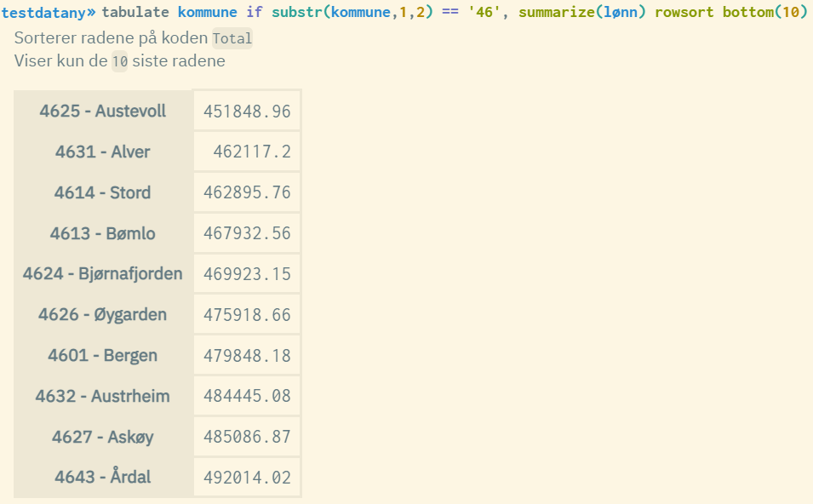Click the rowsort option in the command
The image size is (813, 504).
[x=684, y=13]
